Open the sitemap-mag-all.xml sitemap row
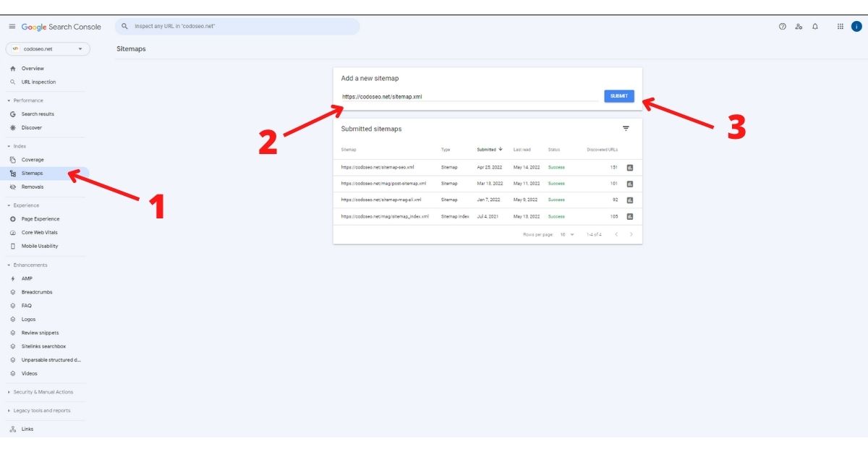Screen dimensions: 868x470 488,200
